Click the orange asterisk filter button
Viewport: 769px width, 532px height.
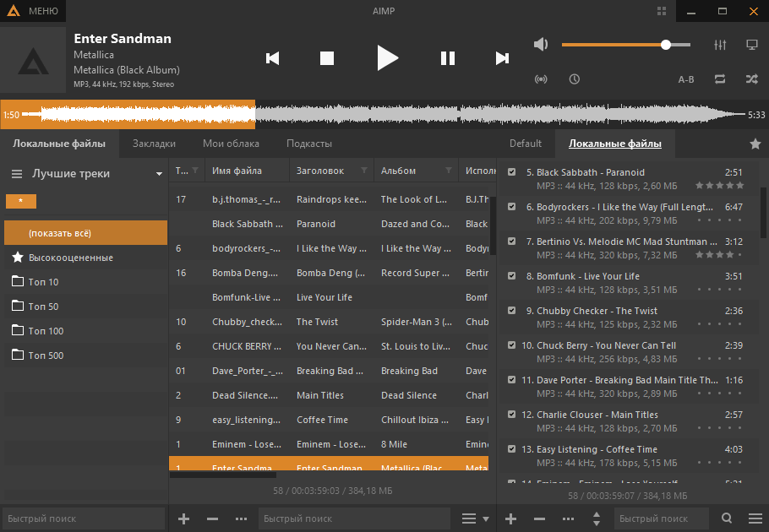click(x=20, y=201)
